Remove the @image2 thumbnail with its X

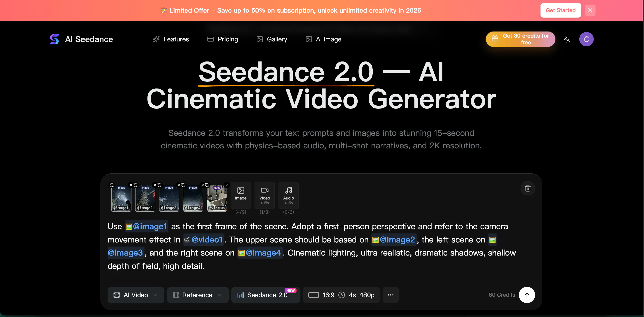155,185
